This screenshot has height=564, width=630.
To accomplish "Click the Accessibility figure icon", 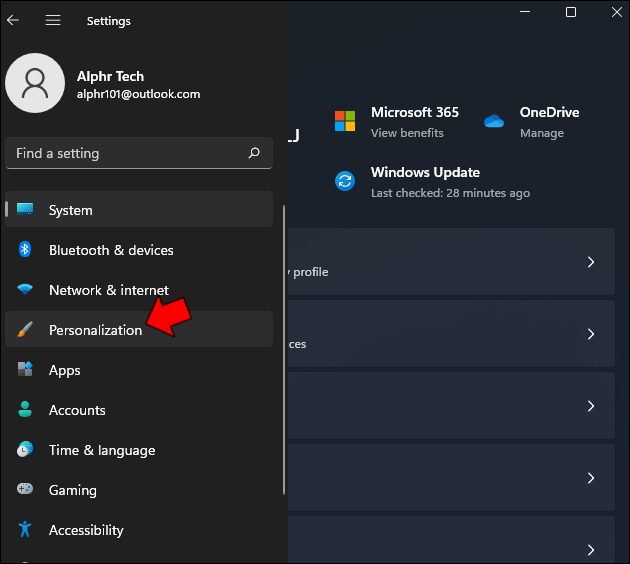I will click(26, 530).
